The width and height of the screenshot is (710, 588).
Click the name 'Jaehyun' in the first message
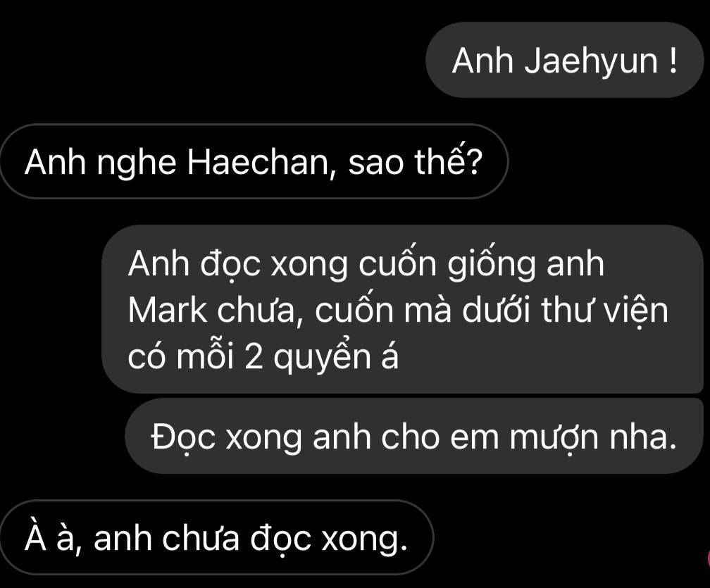(x=590, y=61)
